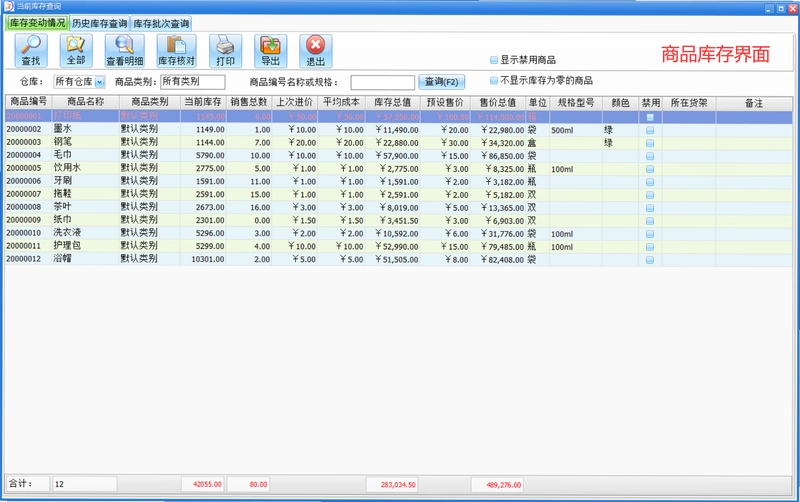Check the 禁用 box for 墨水 row

(x=650, y=130)
